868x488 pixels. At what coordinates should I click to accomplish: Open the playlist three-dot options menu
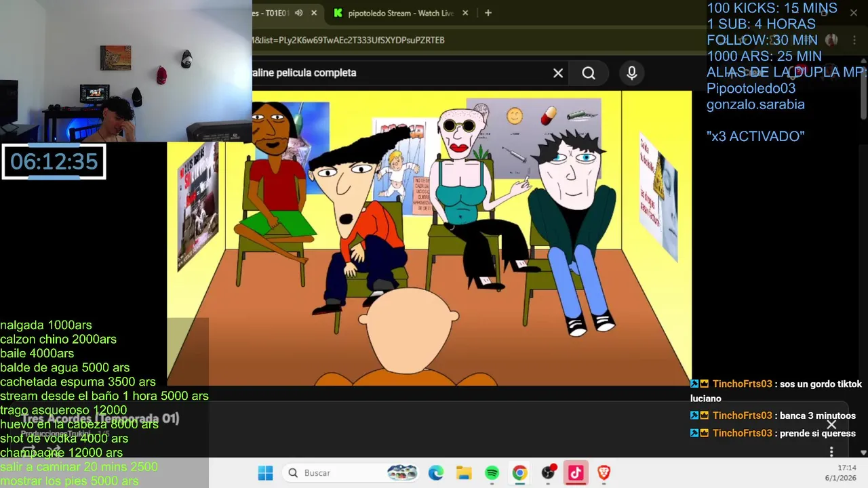tap(831, 451)
